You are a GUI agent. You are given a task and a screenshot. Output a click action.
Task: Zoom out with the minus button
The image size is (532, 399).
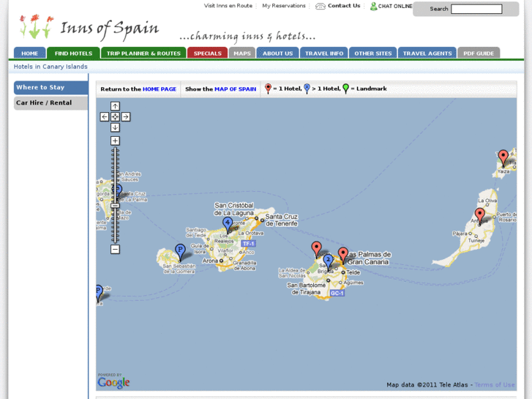[x=115, y=249]
